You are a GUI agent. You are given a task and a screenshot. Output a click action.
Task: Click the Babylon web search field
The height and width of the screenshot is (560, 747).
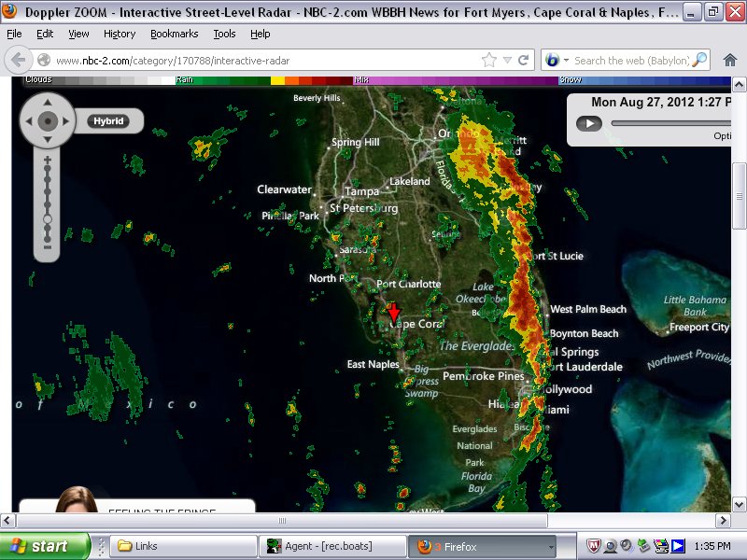[630, 60]
